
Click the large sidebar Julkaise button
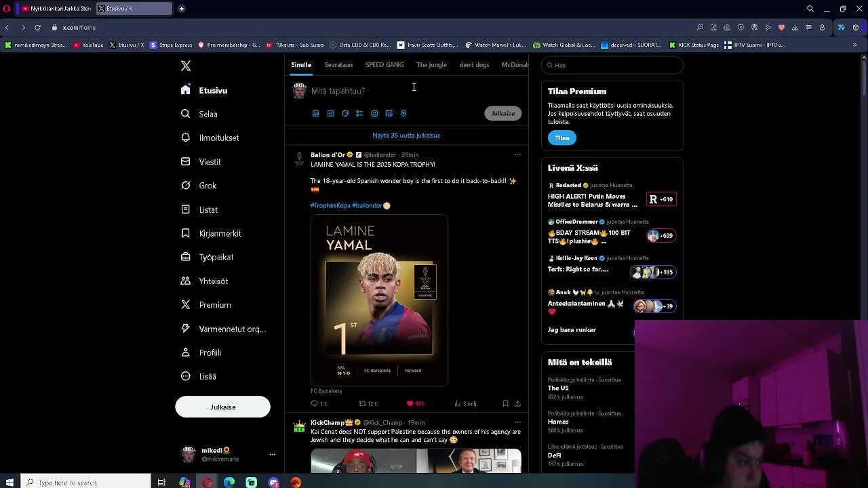[x=222, y=407]
